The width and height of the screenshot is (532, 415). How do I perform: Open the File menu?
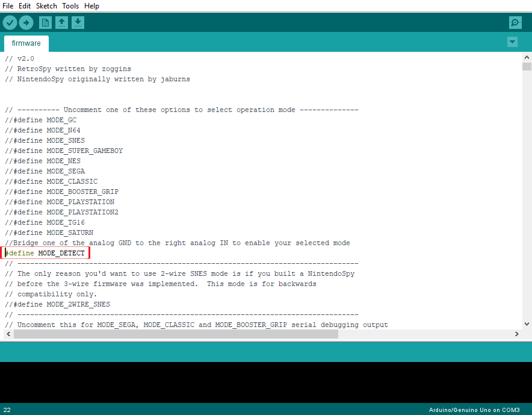click(x=8, y=6)
